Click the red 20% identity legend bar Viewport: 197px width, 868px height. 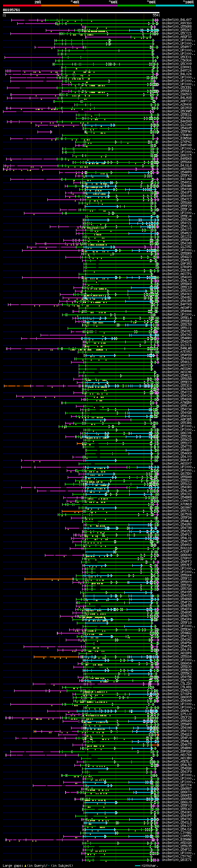[x=22, y=6]
